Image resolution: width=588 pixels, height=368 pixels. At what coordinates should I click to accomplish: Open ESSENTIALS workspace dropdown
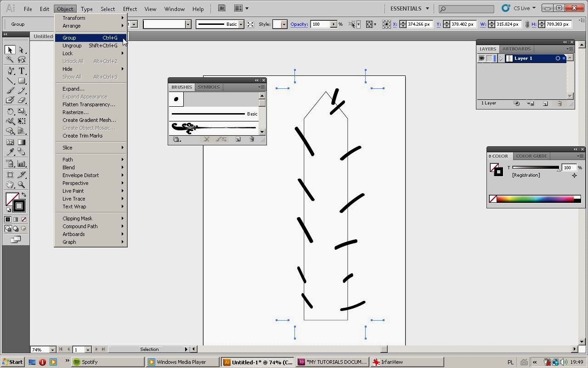[x=409, y=8]
